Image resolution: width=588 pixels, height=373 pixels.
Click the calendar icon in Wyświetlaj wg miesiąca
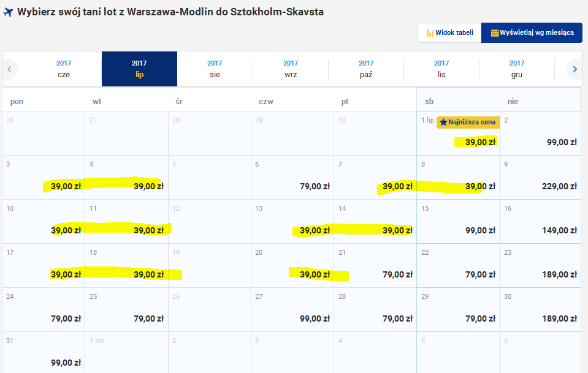[x=495, y=32]
